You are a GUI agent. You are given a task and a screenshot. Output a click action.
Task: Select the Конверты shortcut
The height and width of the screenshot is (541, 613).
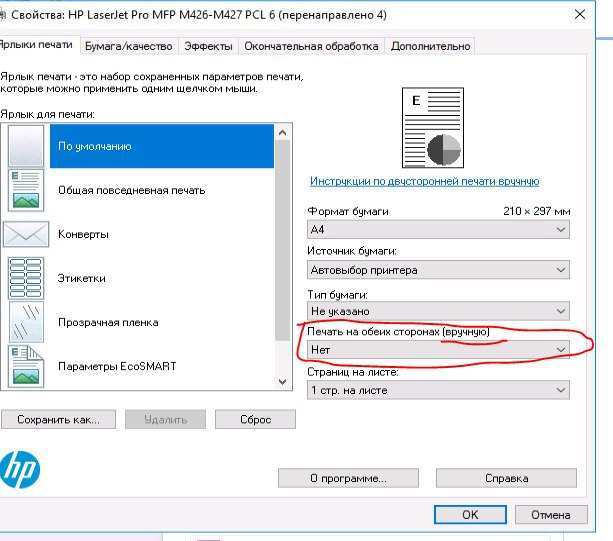point(162,234)
